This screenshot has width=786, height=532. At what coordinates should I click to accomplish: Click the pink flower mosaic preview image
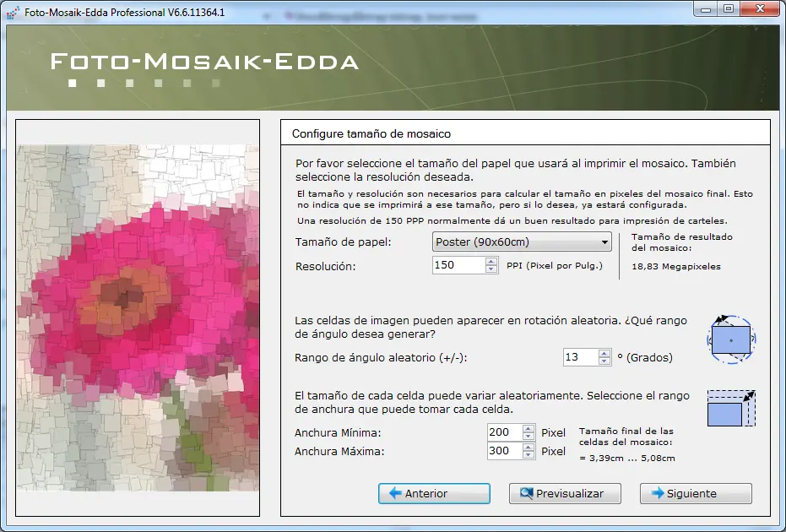click(138, 318)
